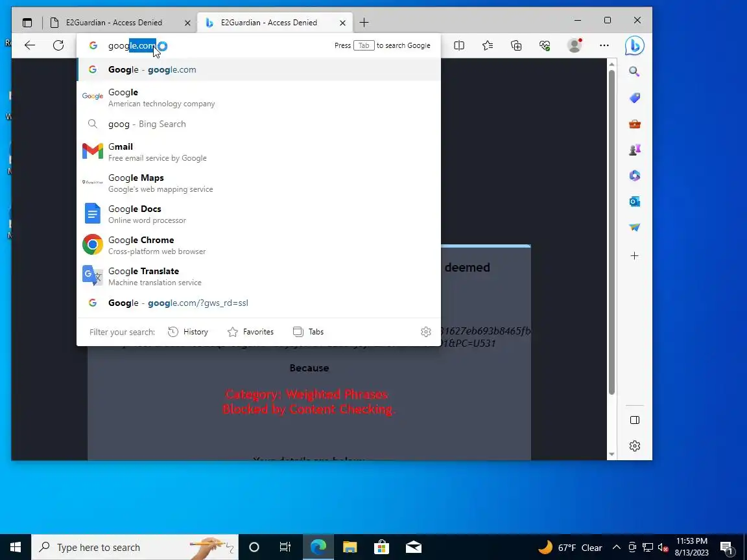The height and width of the screenshot is (560, 747).
Task: Open Mail app from taskbar
Action: 414,547
